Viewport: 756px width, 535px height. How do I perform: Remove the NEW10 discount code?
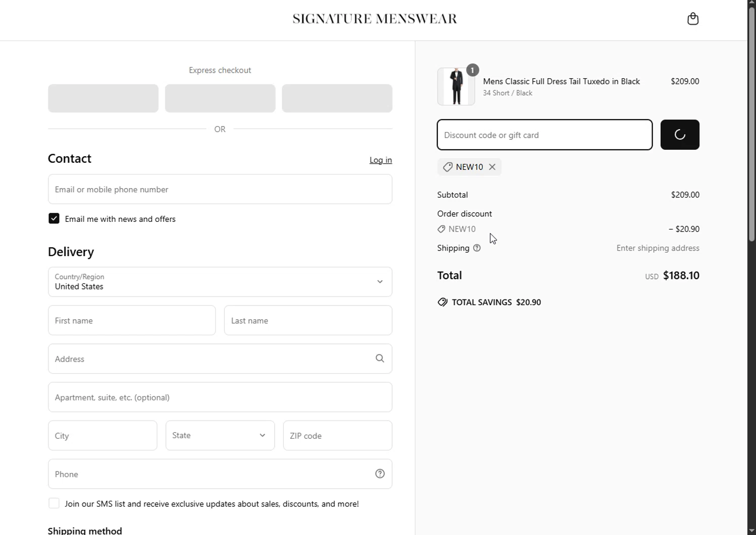pos(492,167)
